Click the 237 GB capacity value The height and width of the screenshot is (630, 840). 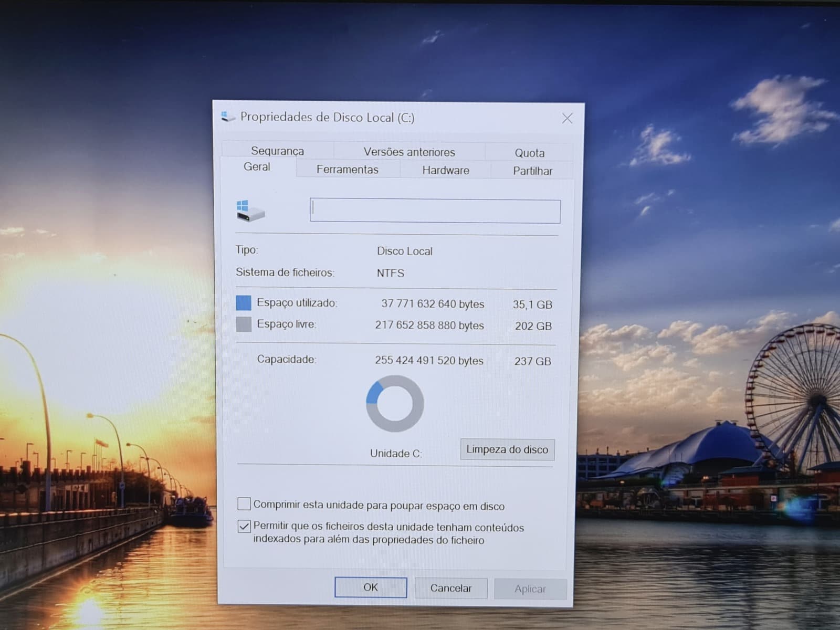click(x=533, y=361)
